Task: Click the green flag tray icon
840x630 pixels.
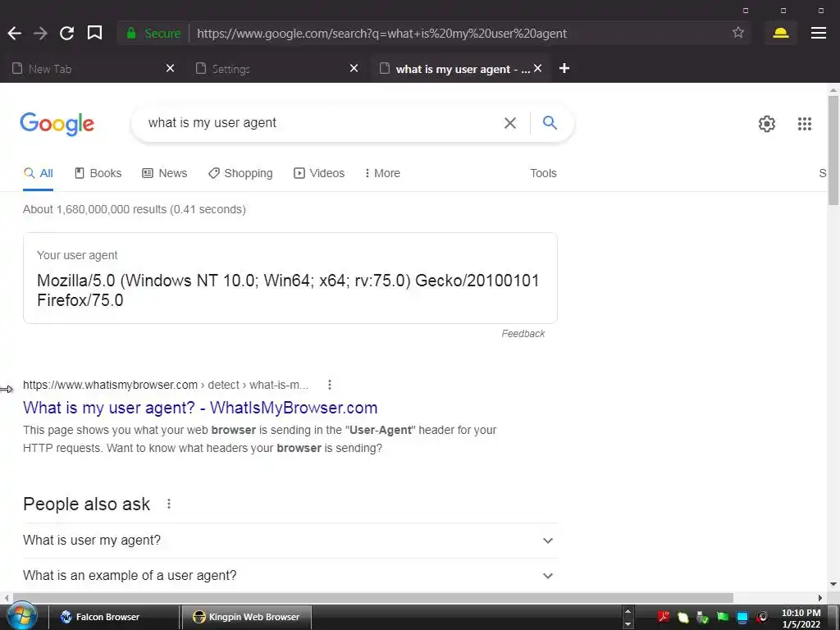Action: pyautogui.click(x=722, y=617)
